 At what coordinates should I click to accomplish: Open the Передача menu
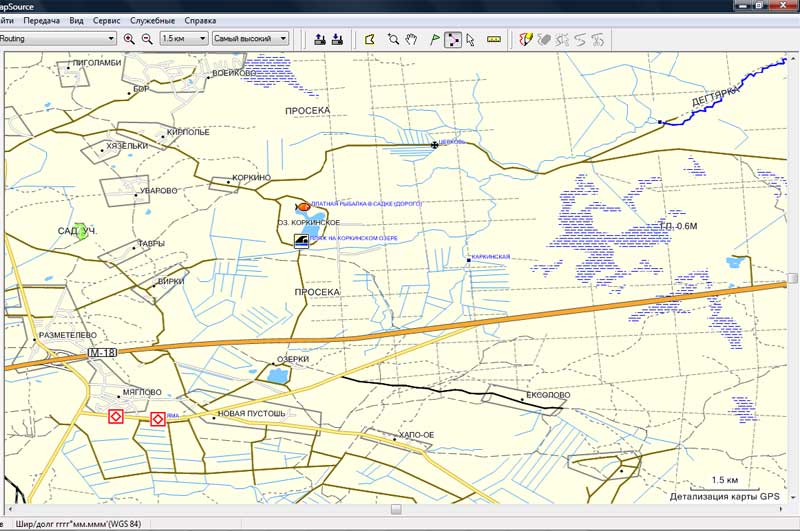(x=41, y=20)
